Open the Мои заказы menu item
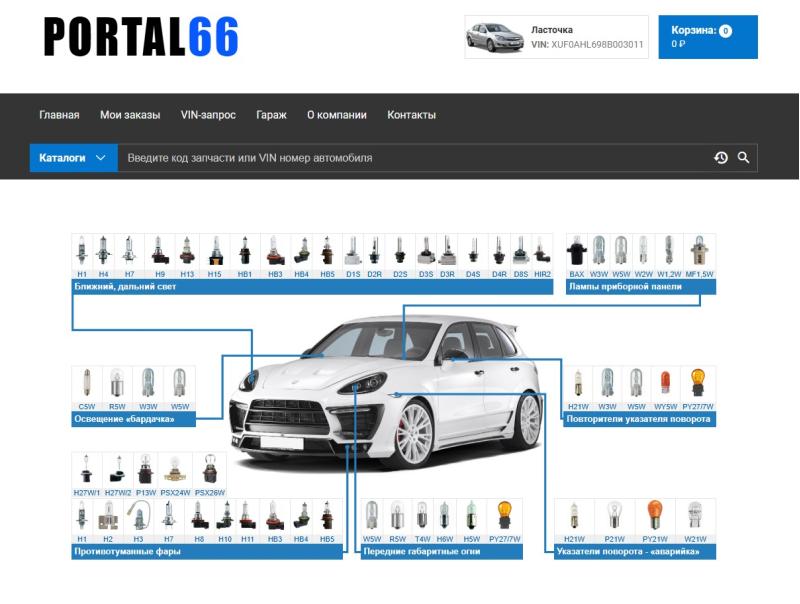 tap(130, 115)
